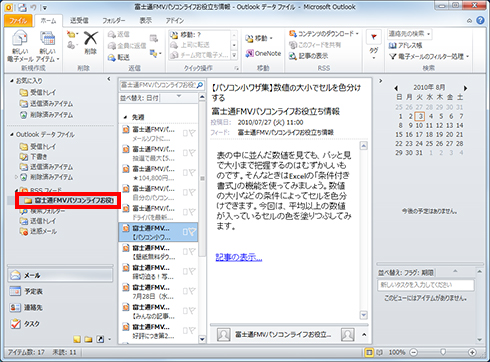Click zoom in plus button
Screen dimensions: 490x362
coord(472,352)
